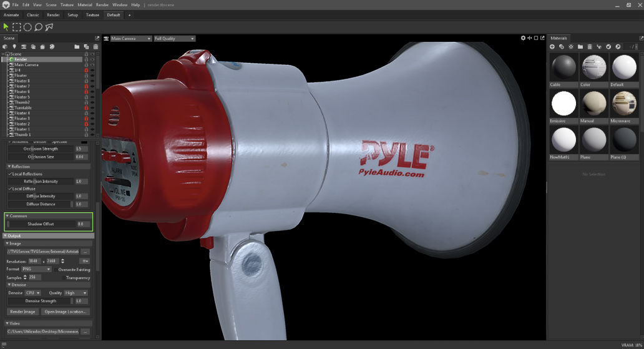Image resolution: width=644 pixels, height=349 pixels.
Task: Select the rectangle marquee selection tool
Action: click(x=17, y=27)
